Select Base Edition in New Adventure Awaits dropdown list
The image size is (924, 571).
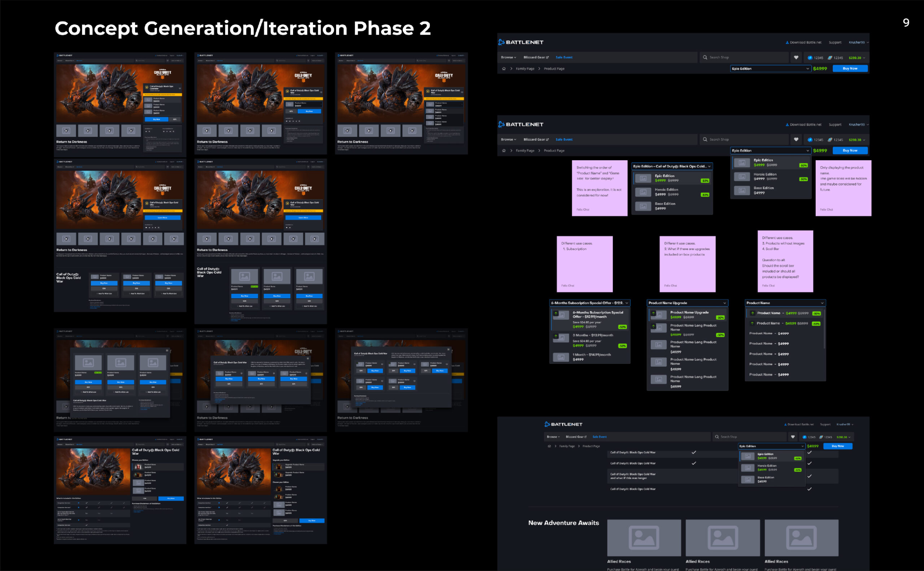[x=771, y=480]
